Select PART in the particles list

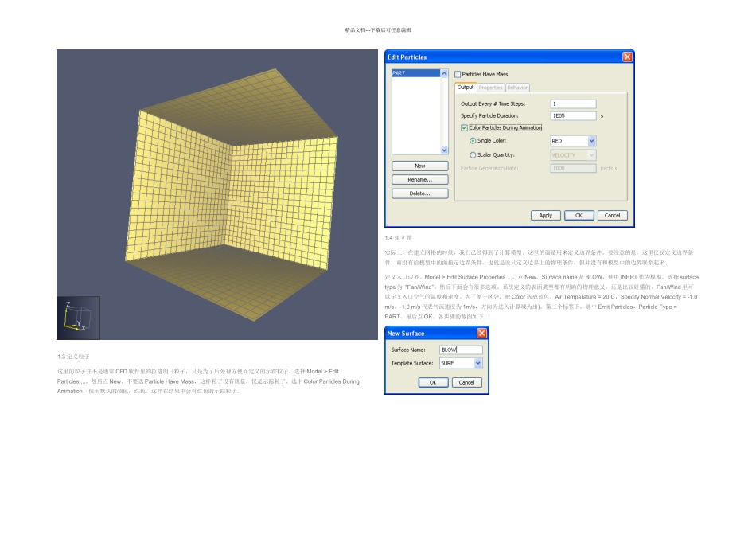415,73
